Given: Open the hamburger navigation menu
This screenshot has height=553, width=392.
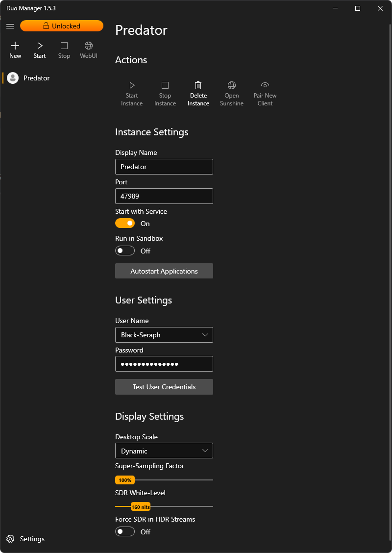Looking at the screenshot, I should click(10, 26).
